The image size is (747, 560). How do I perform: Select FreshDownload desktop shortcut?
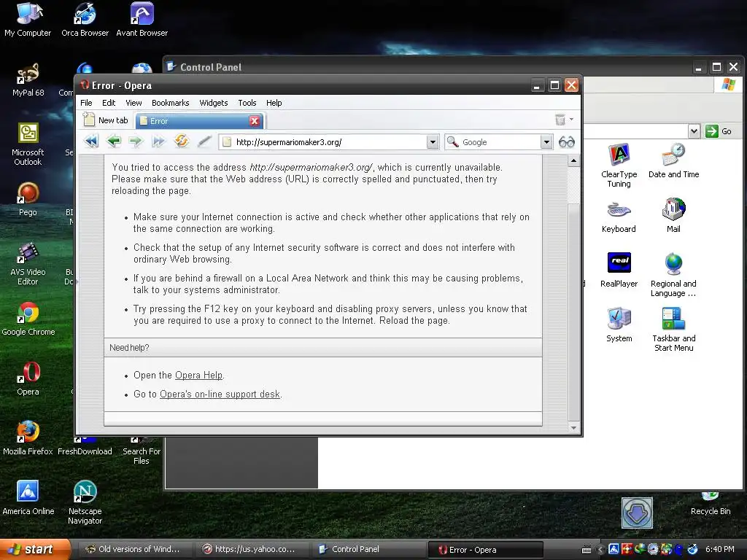(85, 448)
